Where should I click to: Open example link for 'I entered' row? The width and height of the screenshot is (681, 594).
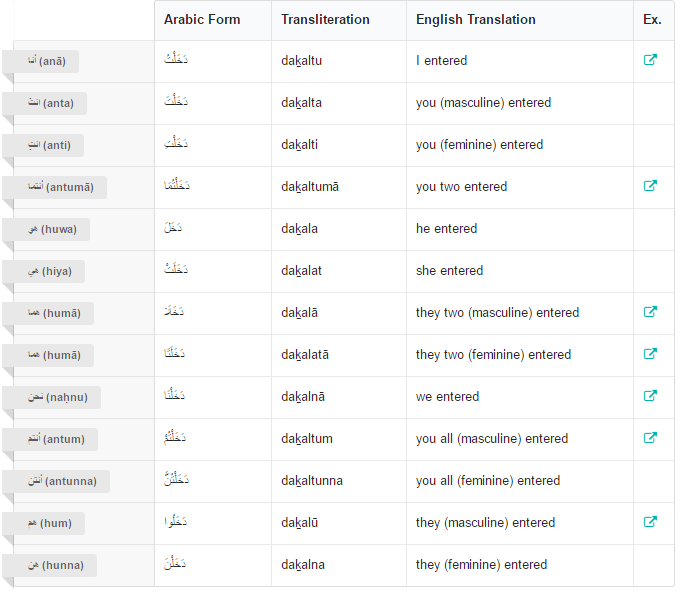[650, 60]
